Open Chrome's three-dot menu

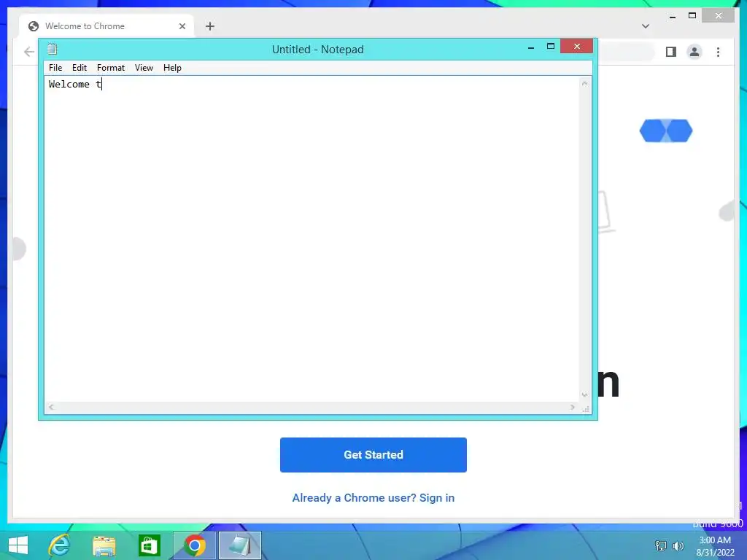[x=718, y=52]
